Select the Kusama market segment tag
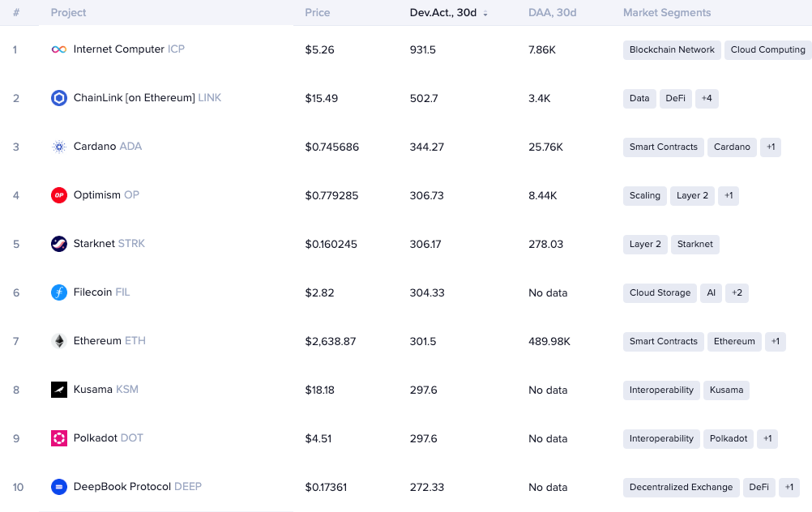The width and height of the screenshot is (812, 512). (x=726, y=390)
